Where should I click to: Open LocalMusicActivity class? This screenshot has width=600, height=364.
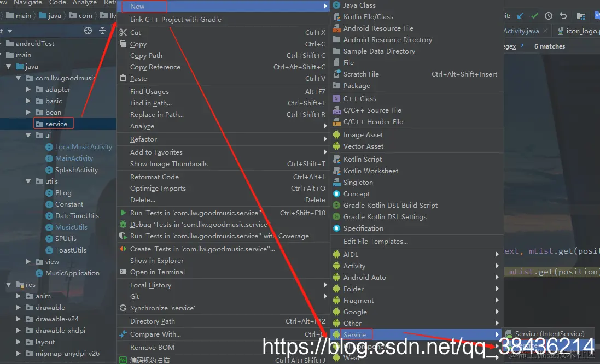click(x=84, y=147)
